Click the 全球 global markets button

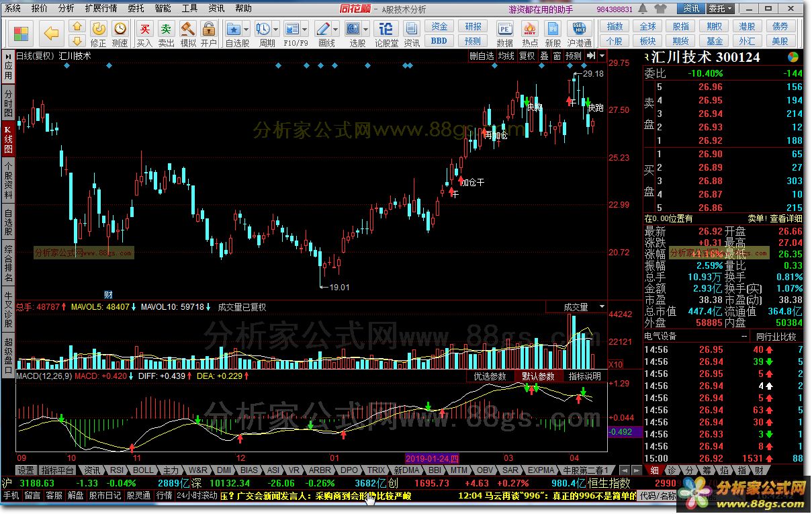coord(647,27)
